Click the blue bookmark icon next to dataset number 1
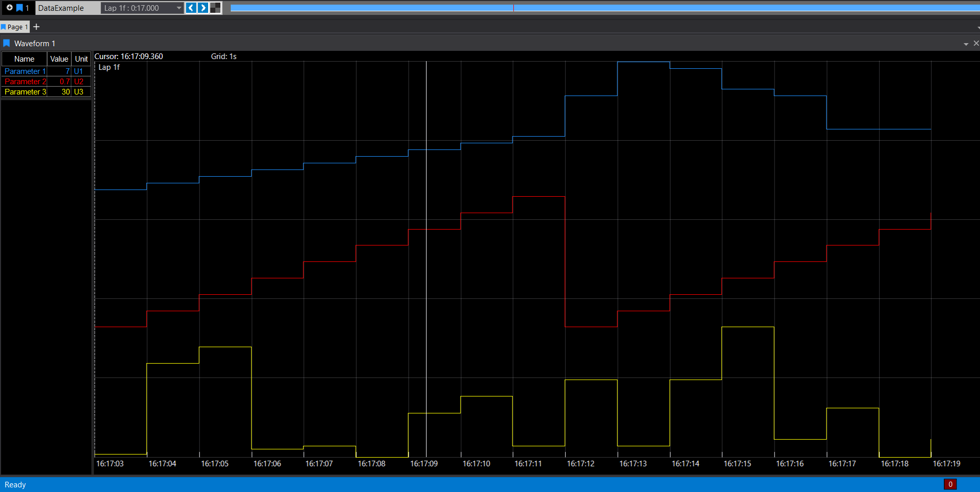The height and width of the screenshot is (492, 980). [20, 8]
